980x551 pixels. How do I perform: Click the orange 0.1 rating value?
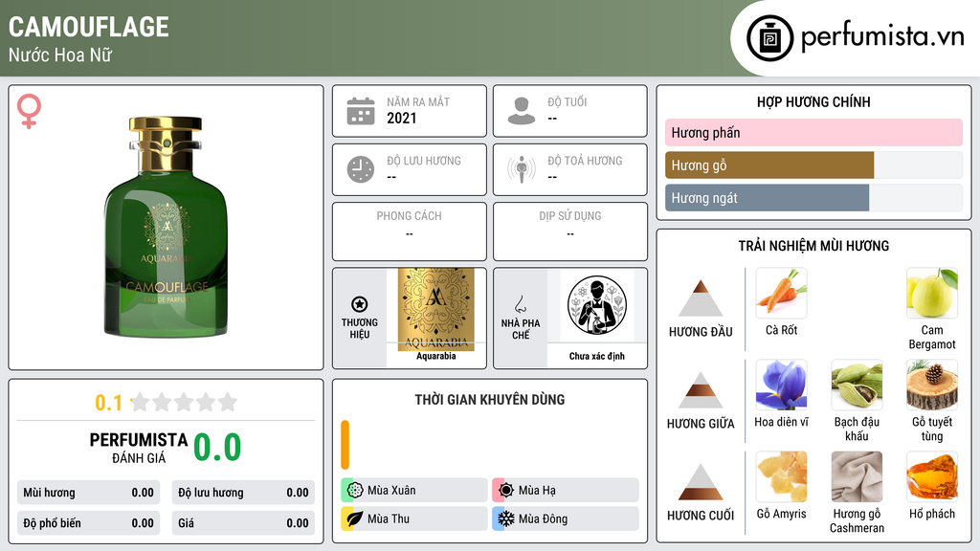109,403
